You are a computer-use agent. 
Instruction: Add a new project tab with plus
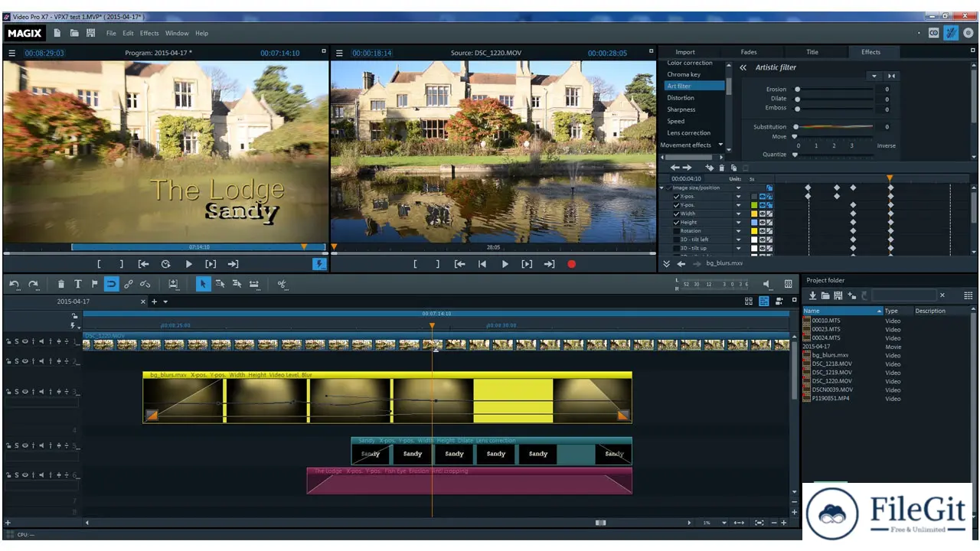[154, 302]
